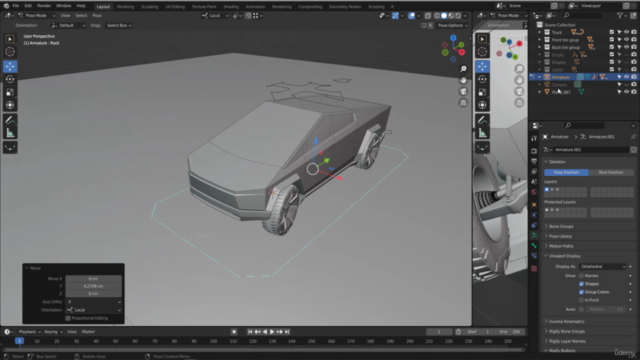This screenshot has height=360, width=640.
Task: Jump to timeline start button
Action: tap(250, 332)
